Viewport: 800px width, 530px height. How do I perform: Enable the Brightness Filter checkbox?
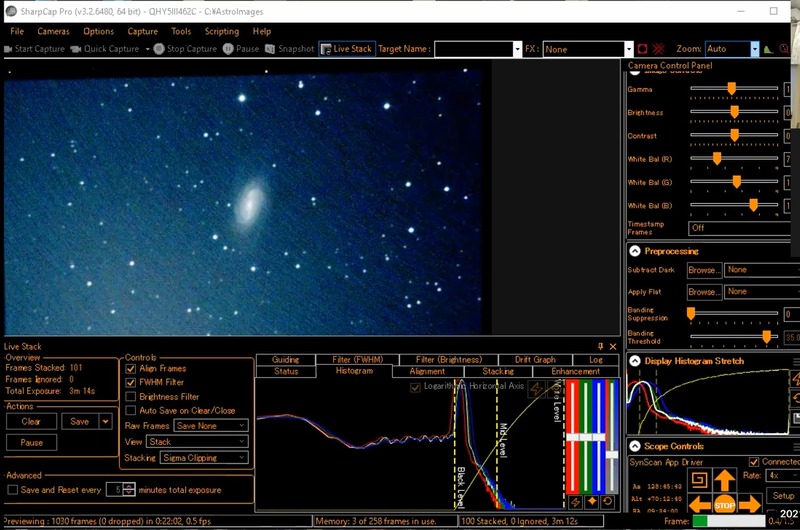[x=131, y=396]
